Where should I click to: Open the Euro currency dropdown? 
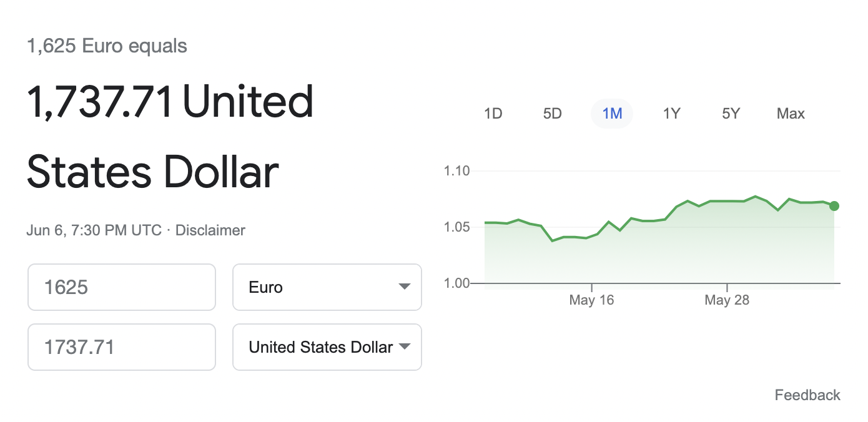(327, 287)
